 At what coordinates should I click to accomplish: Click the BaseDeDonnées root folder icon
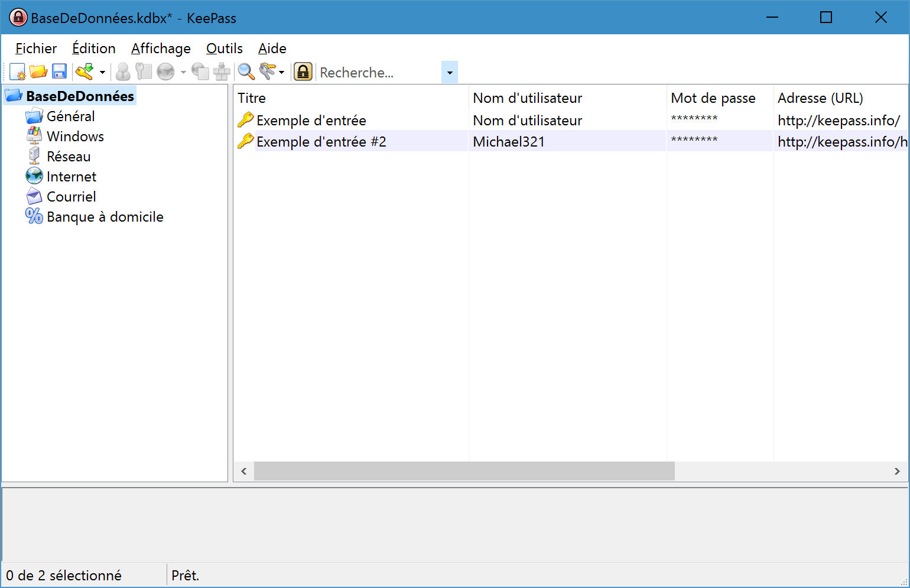click(14, 96)
